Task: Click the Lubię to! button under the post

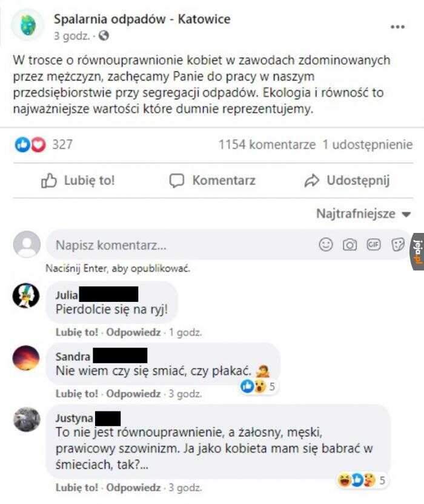Action: pos(78,181)
